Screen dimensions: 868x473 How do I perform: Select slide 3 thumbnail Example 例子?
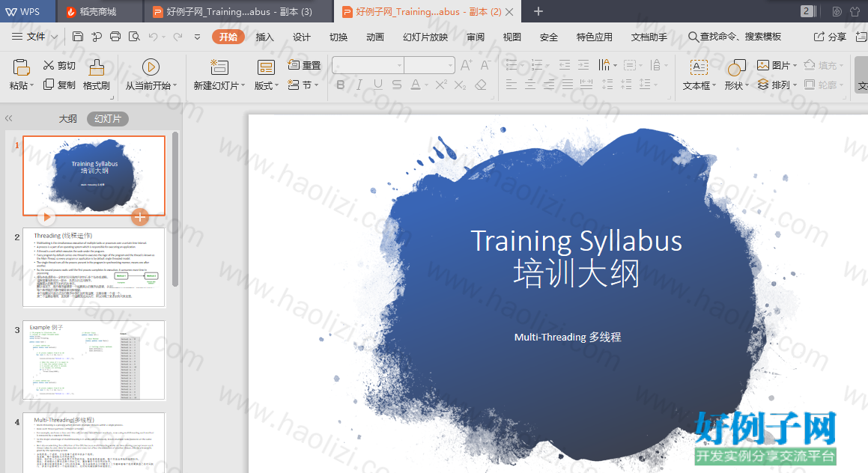[94, 360]
